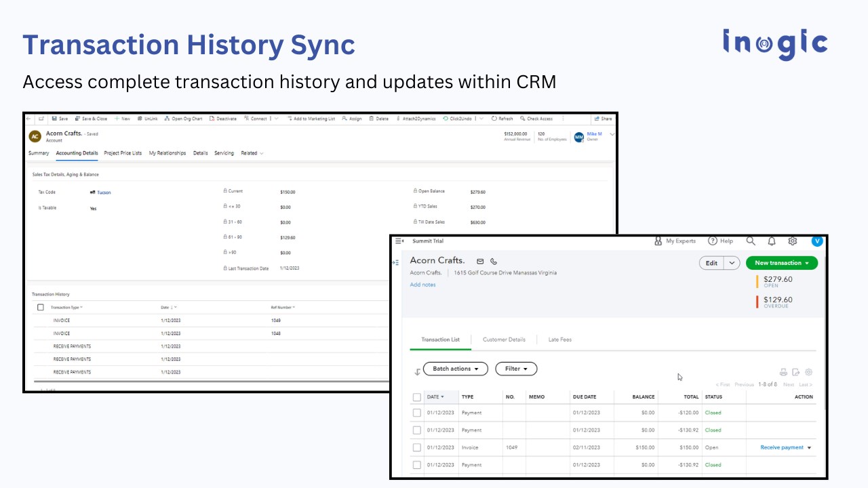Viewport: 868px width, 488px height.
Task: Toggle the QuickBooks hamburger menu
Action: click(x=399, y=241)
